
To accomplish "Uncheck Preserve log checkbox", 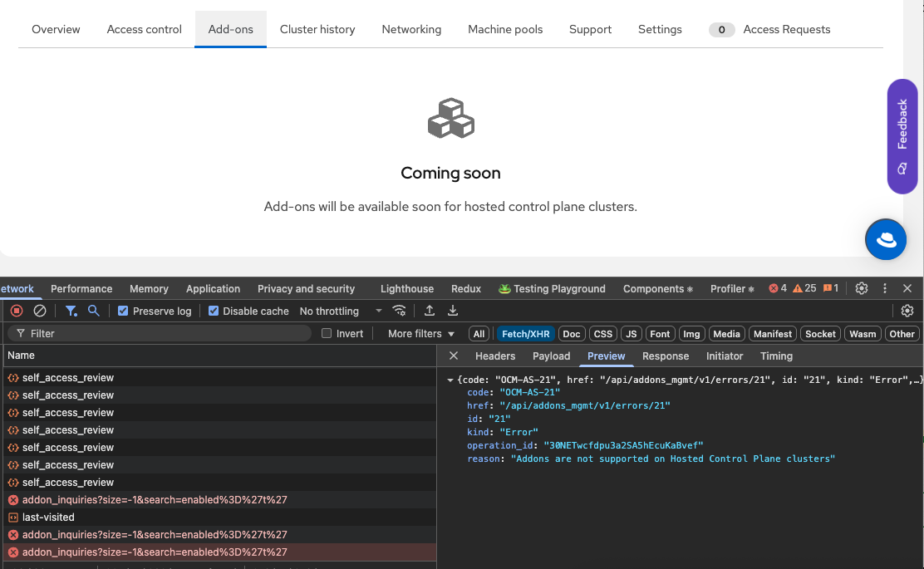I will (x=123, y=311).
